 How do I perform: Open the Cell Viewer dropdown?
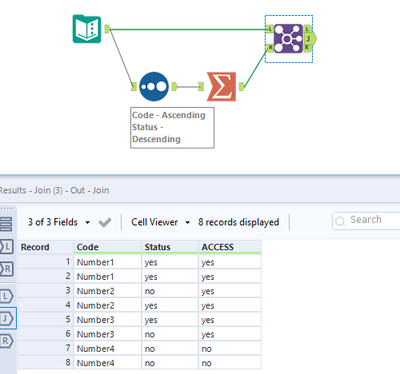[161, 222]
